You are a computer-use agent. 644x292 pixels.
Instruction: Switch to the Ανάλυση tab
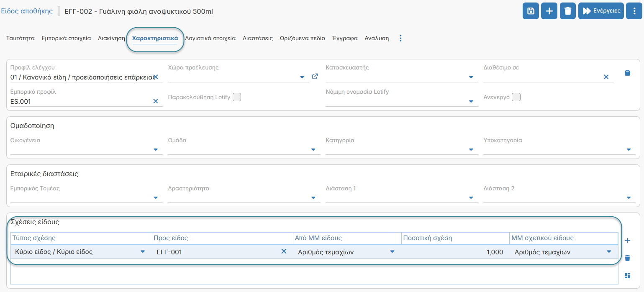pos(377,38)
